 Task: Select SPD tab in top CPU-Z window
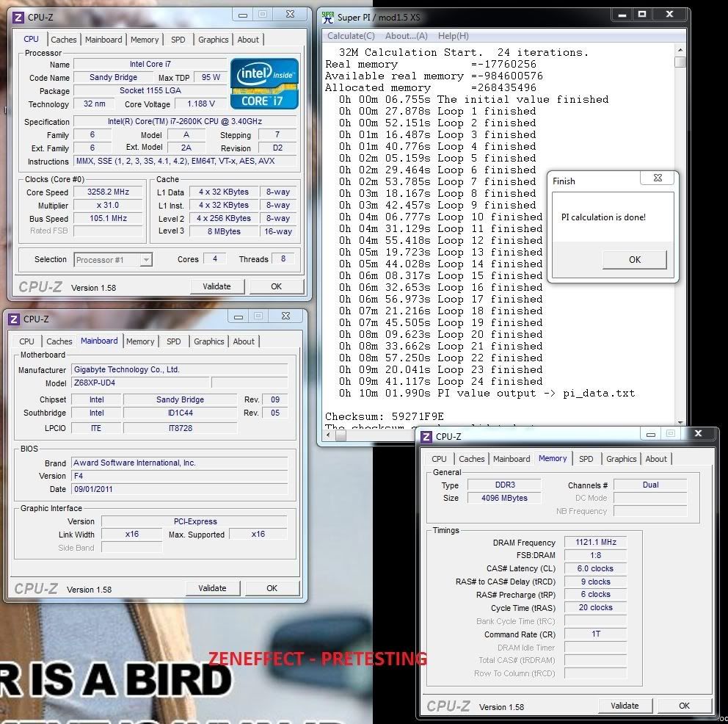pos(178,40)
